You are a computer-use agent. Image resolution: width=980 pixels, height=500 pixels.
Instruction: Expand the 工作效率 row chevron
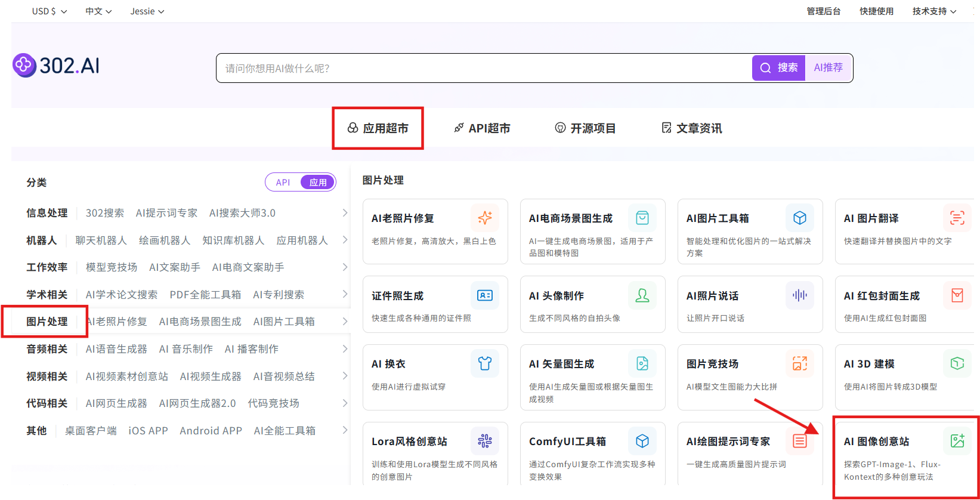coord(345,267)
